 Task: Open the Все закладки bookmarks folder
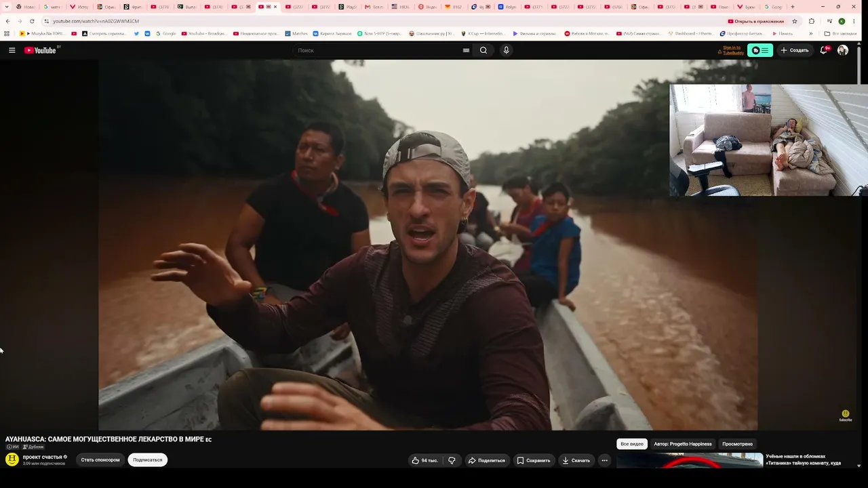pyautogui.click(x=840, y=33)
